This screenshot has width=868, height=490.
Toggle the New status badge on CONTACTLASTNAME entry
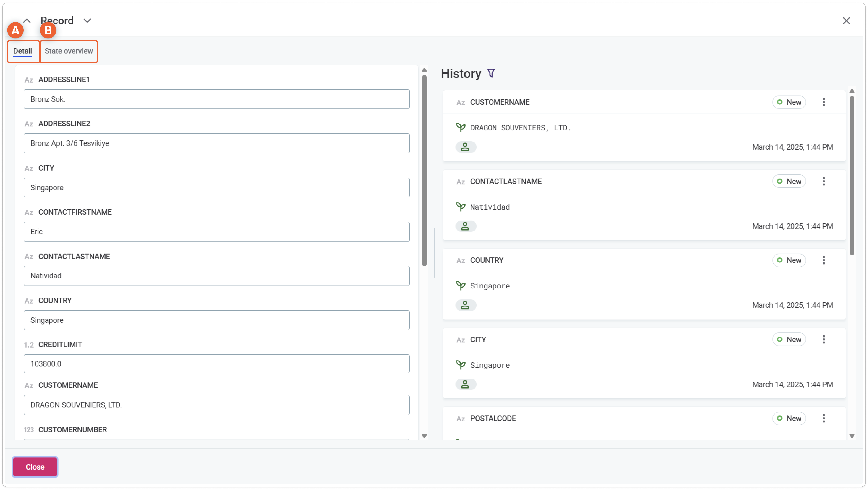pos(789,181)
